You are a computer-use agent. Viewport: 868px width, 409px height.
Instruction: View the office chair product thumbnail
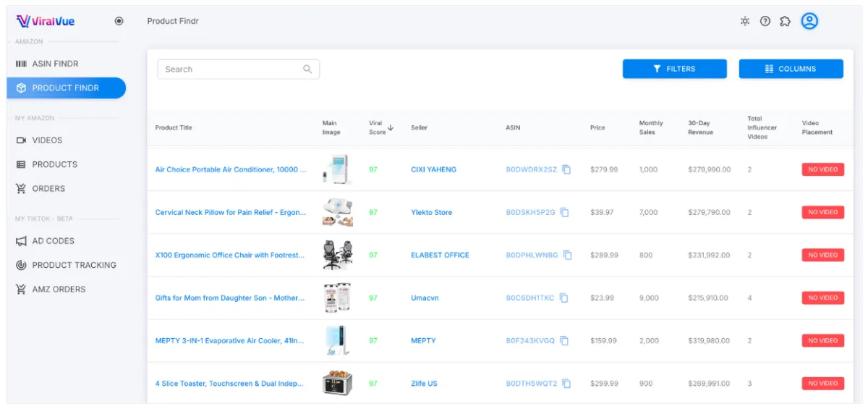[x=338, y=255]
